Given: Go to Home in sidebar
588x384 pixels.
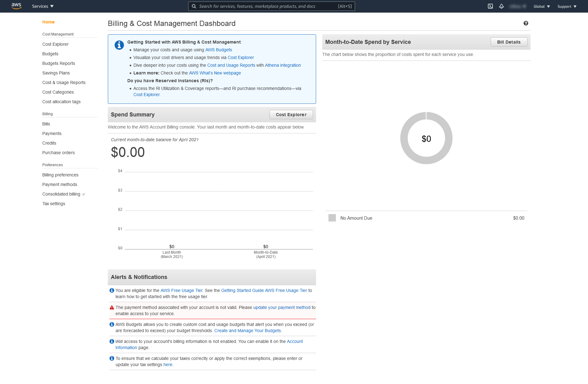Looking at the screenshot, I should (49, 22).
